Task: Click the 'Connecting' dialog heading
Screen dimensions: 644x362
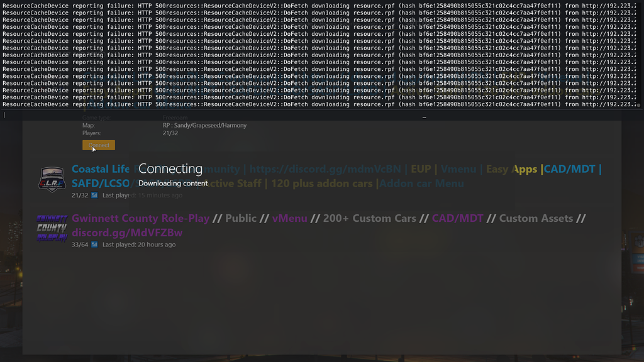Action: pyautogui.click(x=170, y=168)
